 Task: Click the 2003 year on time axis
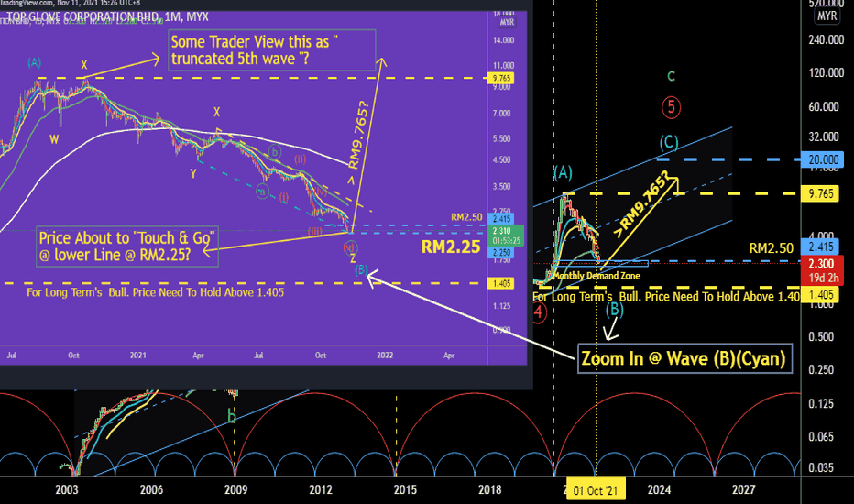pos(67,490)
